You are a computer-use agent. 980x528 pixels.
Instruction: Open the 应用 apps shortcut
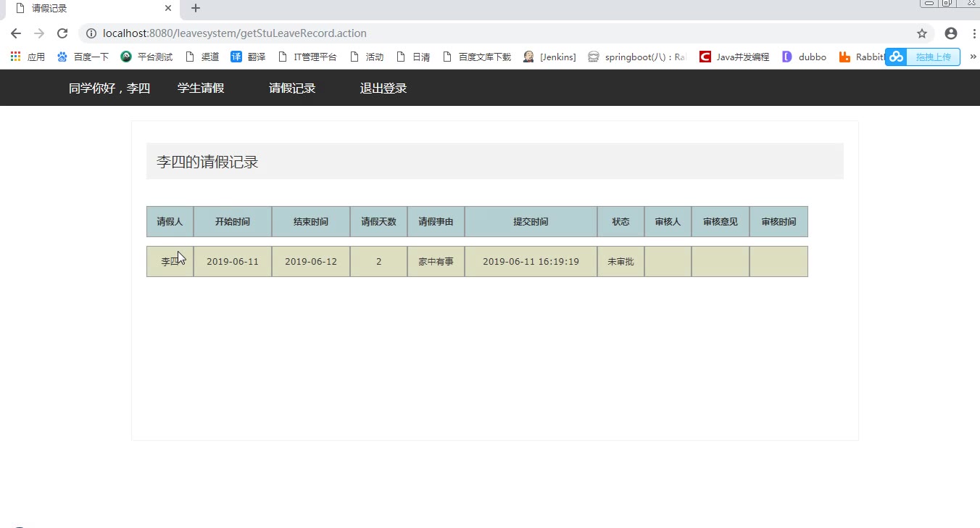click(x=28, y=57)
